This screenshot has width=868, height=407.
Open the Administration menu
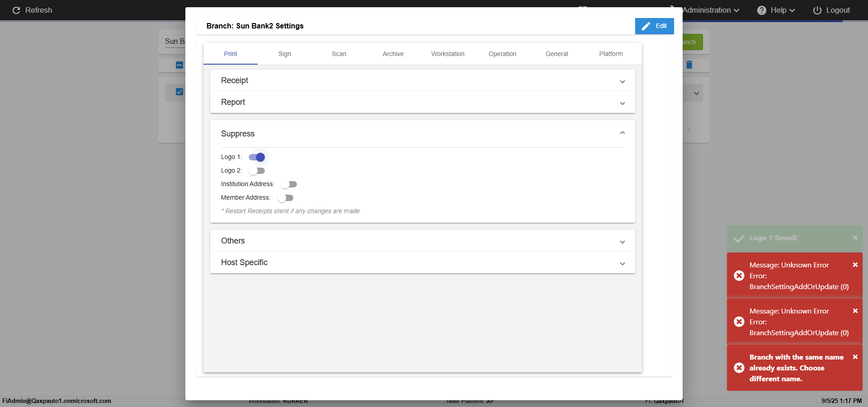coord(710,10)
